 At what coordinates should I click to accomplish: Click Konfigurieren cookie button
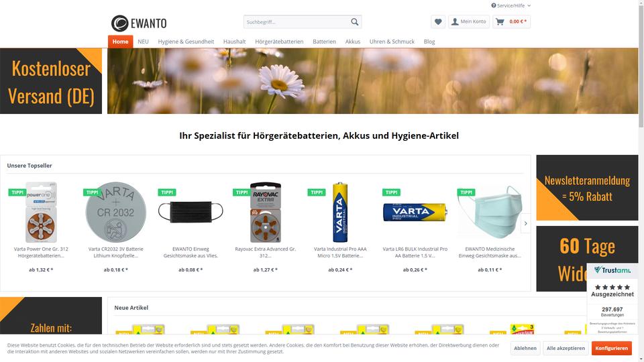[x=612, y=348]
